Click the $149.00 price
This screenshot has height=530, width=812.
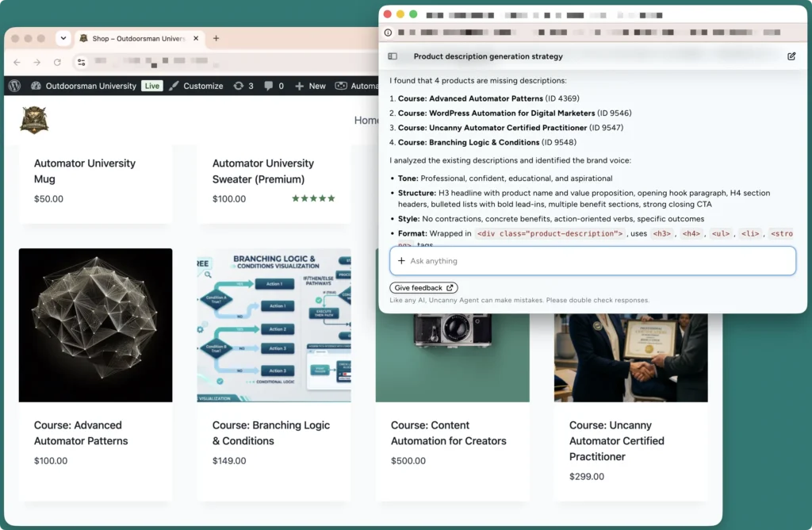229,461
